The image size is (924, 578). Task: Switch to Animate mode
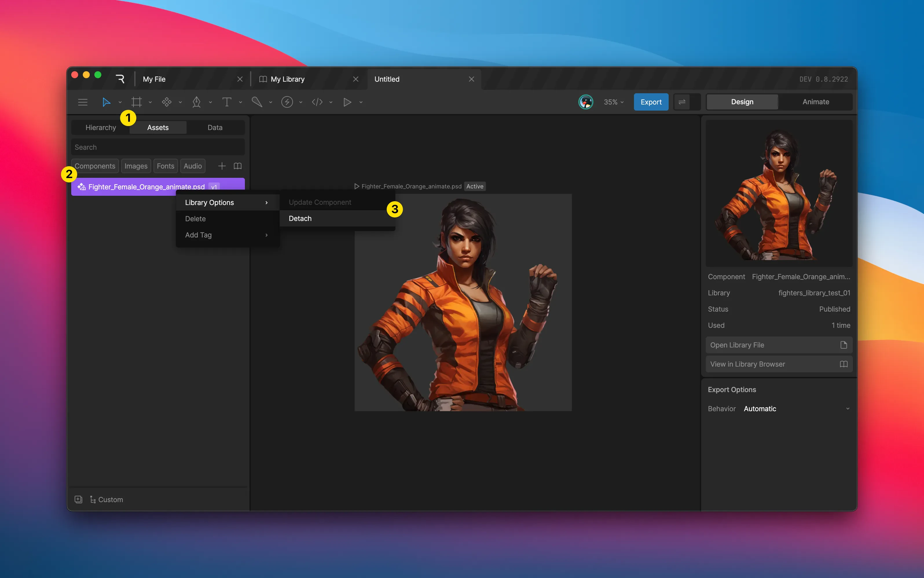[815, 102]
